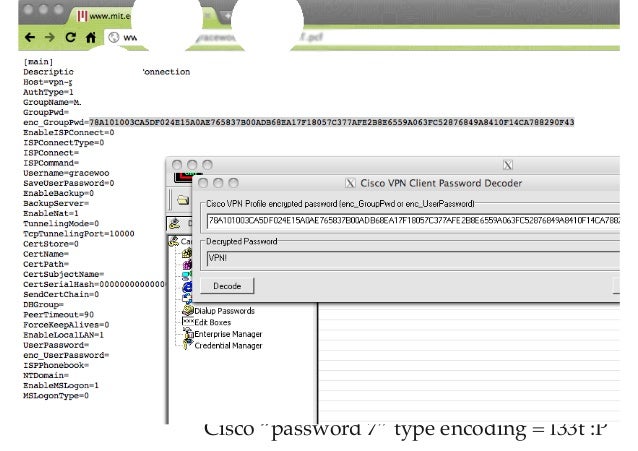Select Credential Manager tree item
This screenshot has width=638, height=451.
tap(228, 346)
